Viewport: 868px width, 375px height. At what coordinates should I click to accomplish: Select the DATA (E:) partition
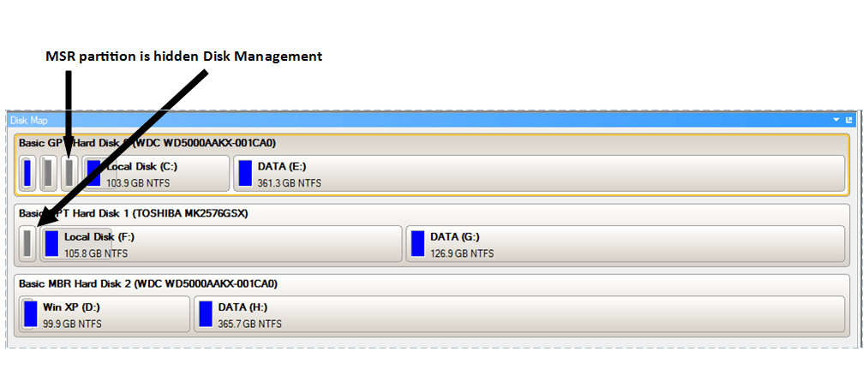point(539,173)
